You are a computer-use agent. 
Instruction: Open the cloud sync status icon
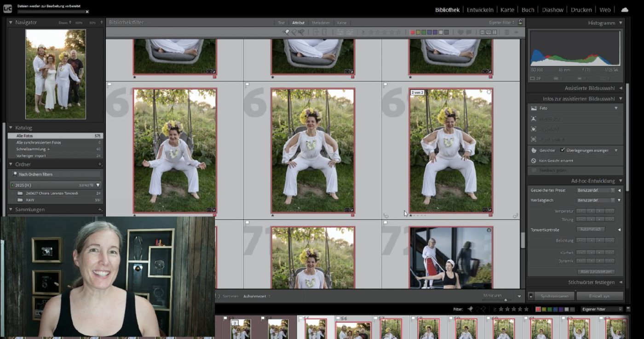pyautogui.click(x=624, y=10)
